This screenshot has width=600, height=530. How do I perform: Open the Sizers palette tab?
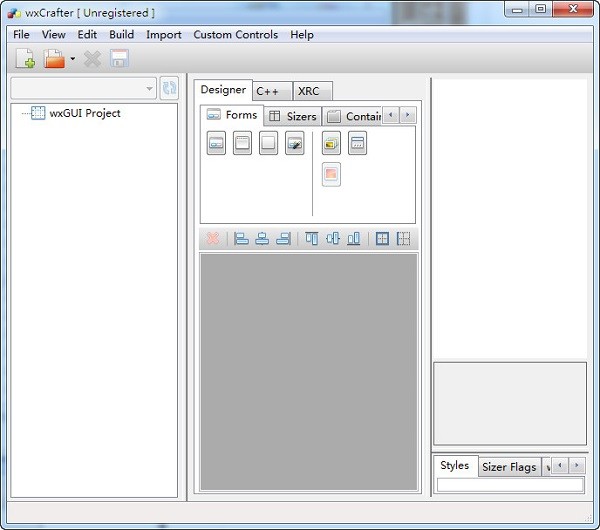(x=293, y=116)
